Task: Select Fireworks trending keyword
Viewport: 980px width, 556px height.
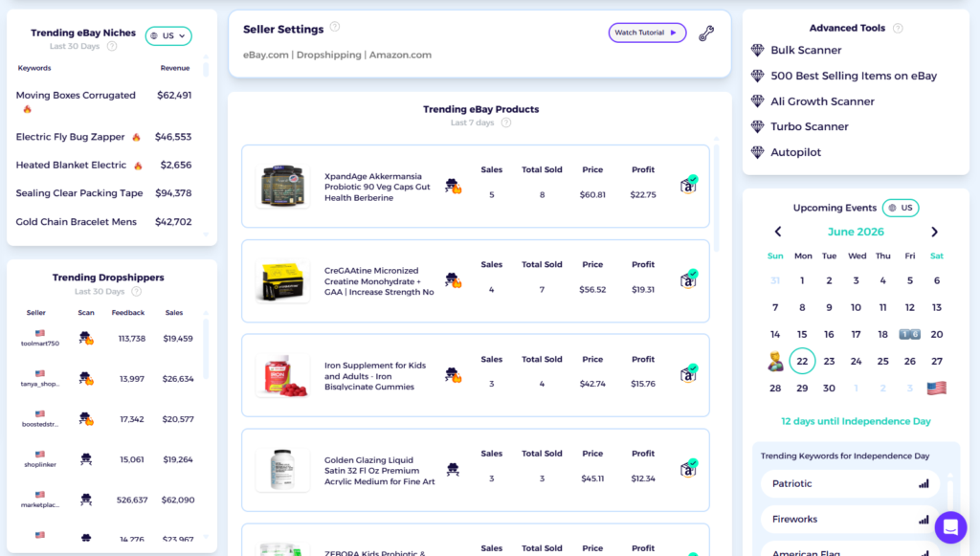Action: tap(850, 519)
